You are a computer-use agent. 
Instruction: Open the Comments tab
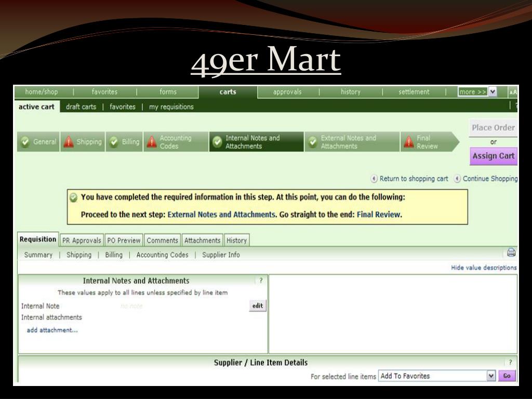(163, 240)
